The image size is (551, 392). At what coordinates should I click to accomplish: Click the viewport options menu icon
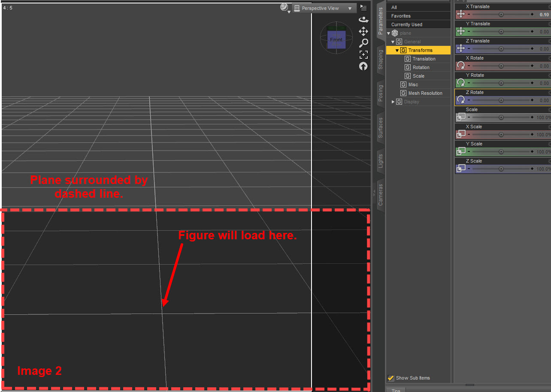point(363,8)
